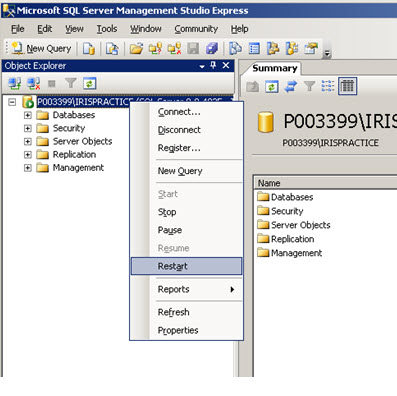The height and width of the screenshot is (396, 397).
Task: Expand the Server Objects tree node
Action: [x=28, y=142]
